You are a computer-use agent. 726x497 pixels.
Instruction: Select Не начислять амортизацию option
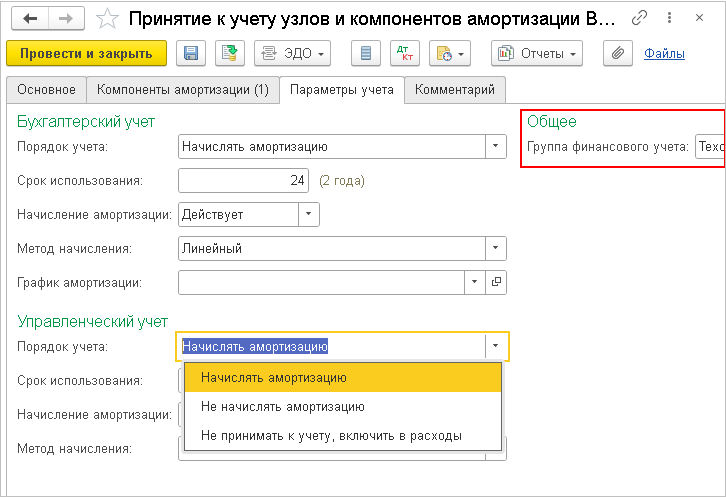tap(282, 407)
